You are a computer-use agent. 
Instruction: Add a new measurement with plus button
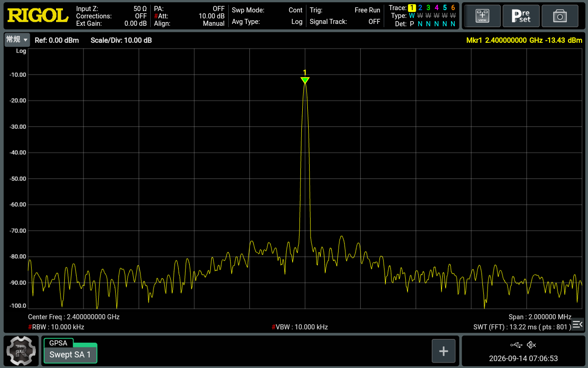coord(443,351)
